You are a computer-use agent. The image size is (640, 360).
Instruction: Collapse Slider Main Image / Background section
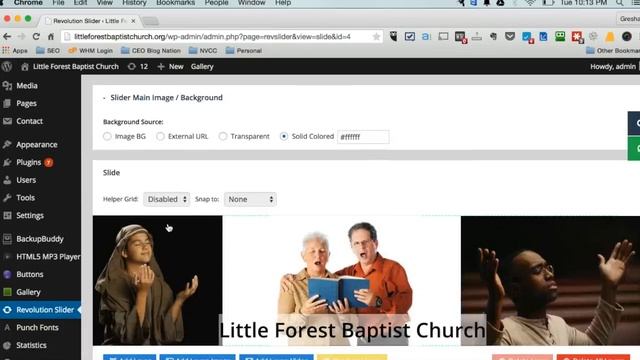tap(104, 98)
